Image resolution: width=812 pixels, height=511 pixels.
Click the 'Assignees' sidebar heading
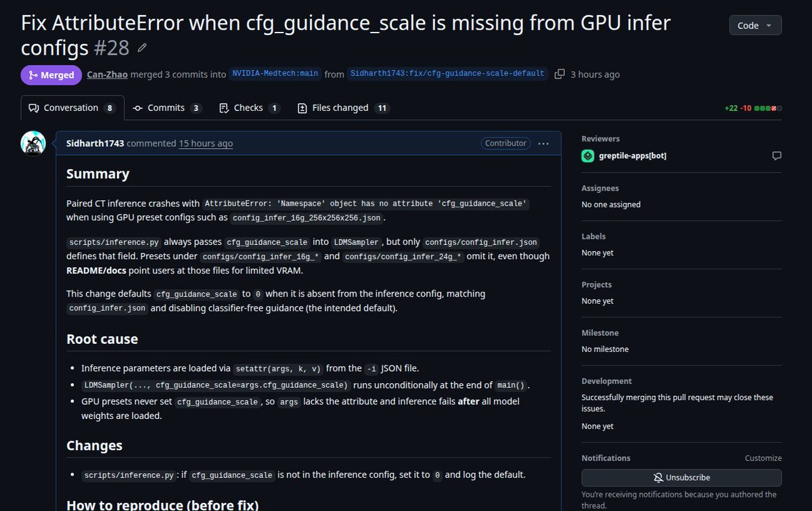click(600, 188)
